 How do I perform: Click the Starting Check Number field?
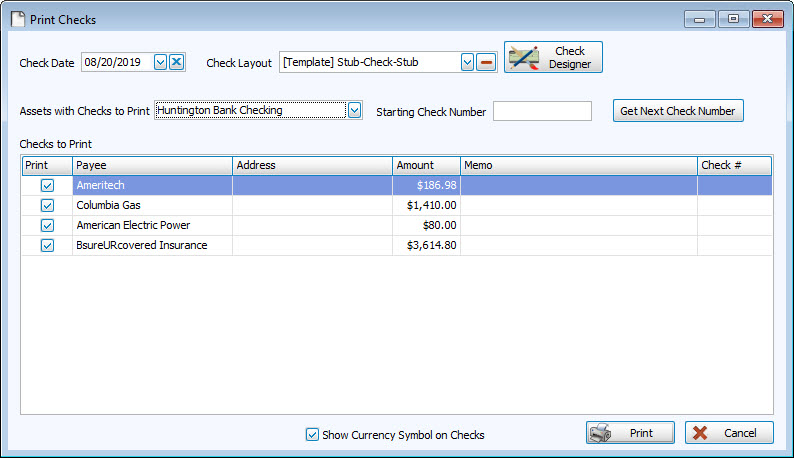[x=542, y=111]
